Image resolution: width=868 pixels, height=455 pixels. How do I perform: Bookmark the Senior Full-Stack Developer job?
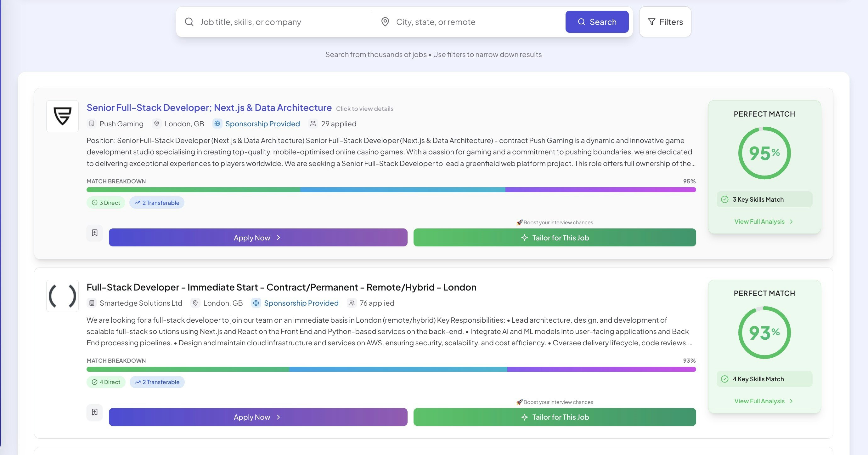pyautogui.click(x=95, y=233)
